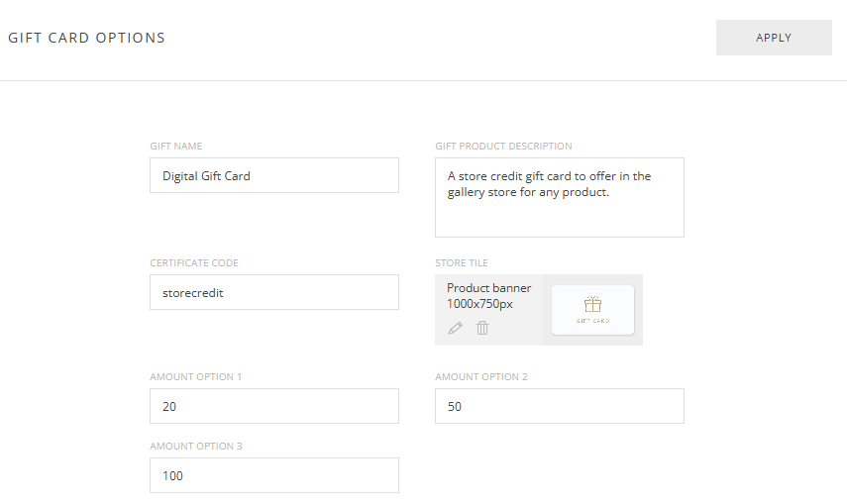Focus the Gift Name input field

coord(274,175)
